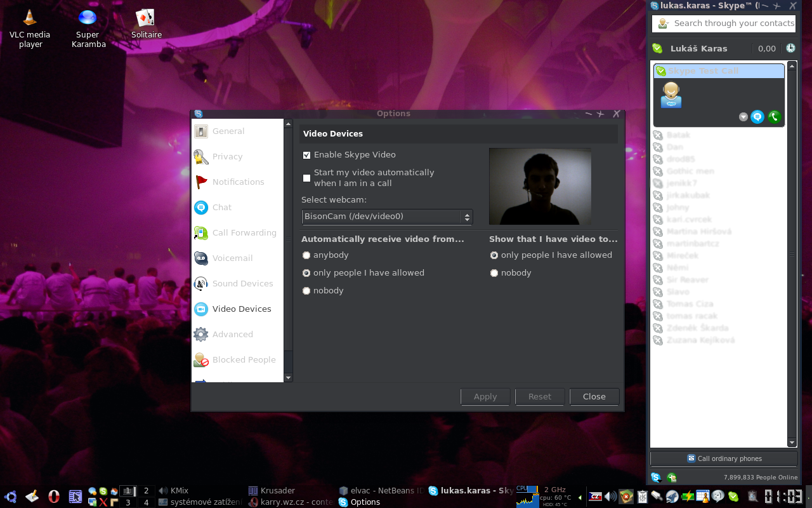812x508 pixels.
Task: Toggle Start my video automatically checkbox
Action: [306, 178]
